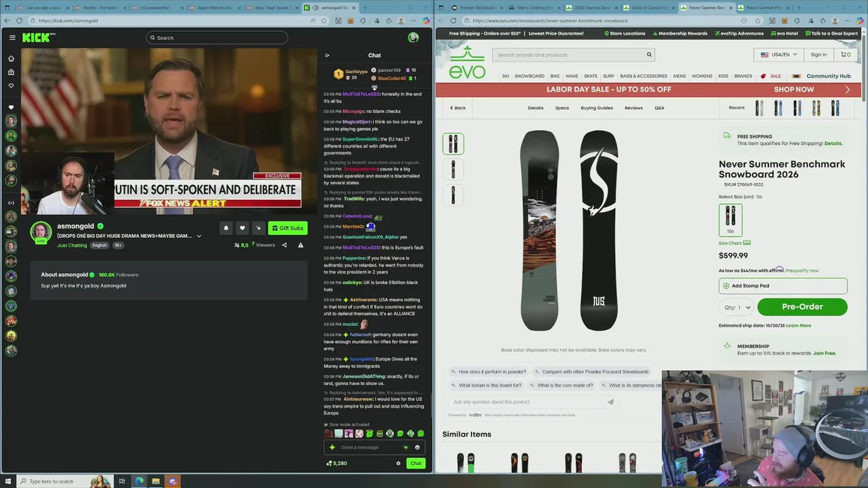The height and width of the screenshot is (488, 868).
Task: Open Microsoft Edge from the taskbar
Action: (139, 481)
